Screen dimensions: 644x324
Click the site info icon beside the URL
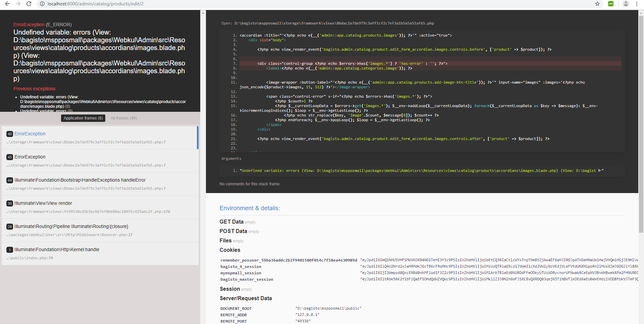tap(42, 4)
